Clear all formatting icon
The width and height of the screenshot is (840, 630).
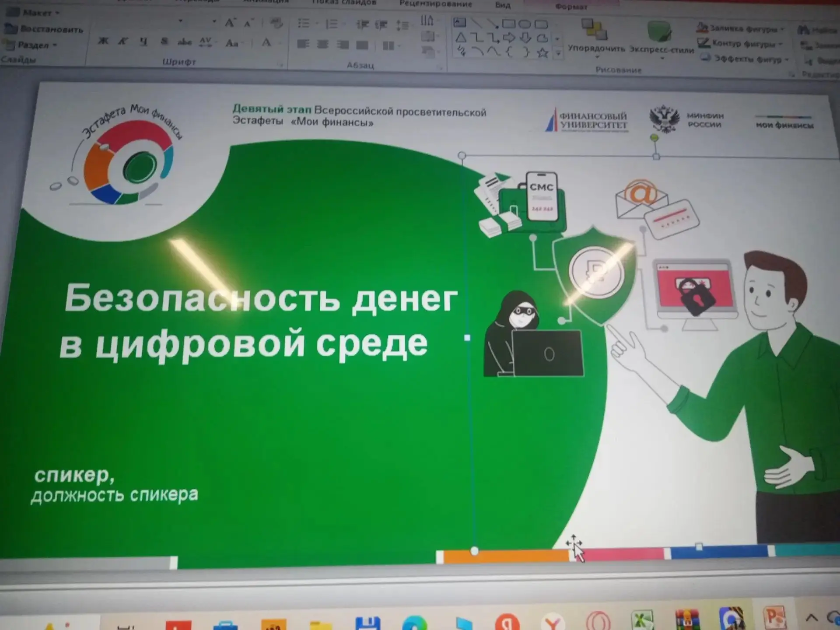coord(276,23)
